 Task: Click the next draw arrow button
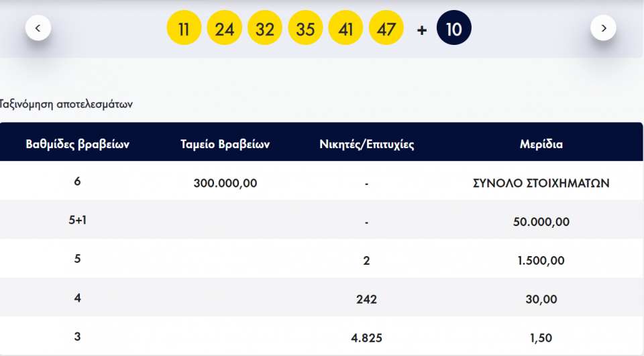click(x=603, y=28)
